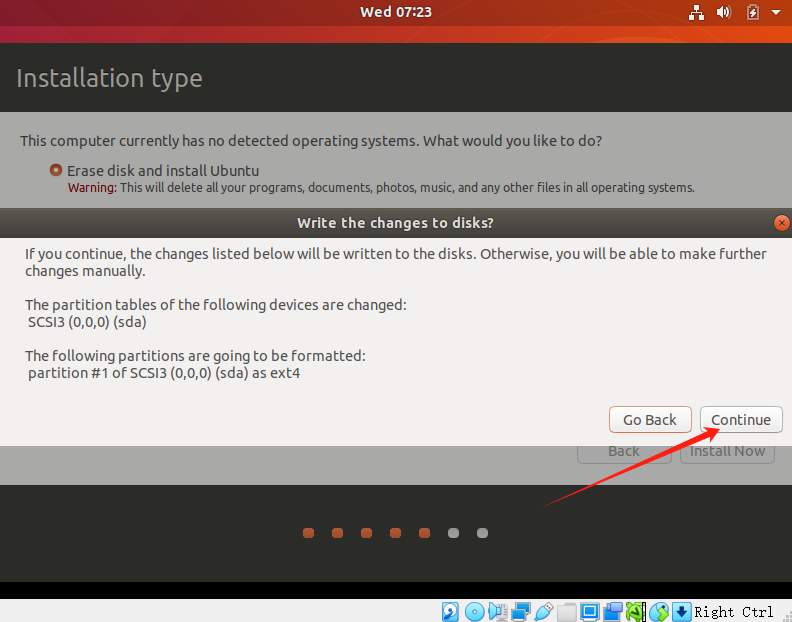Click the VirtualBox shared folders icon
Image resolution: width=792 pixels, height=622 pixels.
coord(567,612)
